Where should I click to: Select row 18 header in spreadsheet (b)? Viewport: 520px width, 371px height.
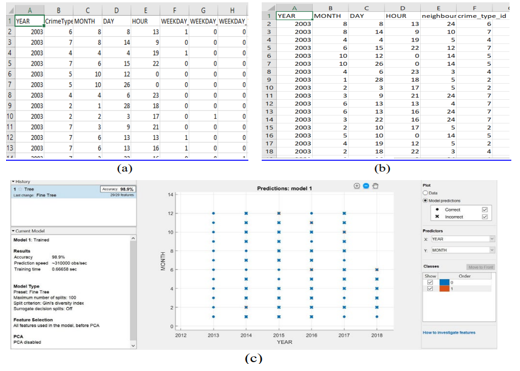(269, 151)
